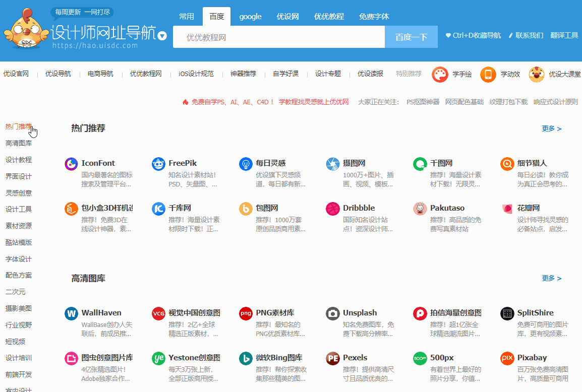
Task: Click the 微软Bing图库 icon
Action: 246,358
